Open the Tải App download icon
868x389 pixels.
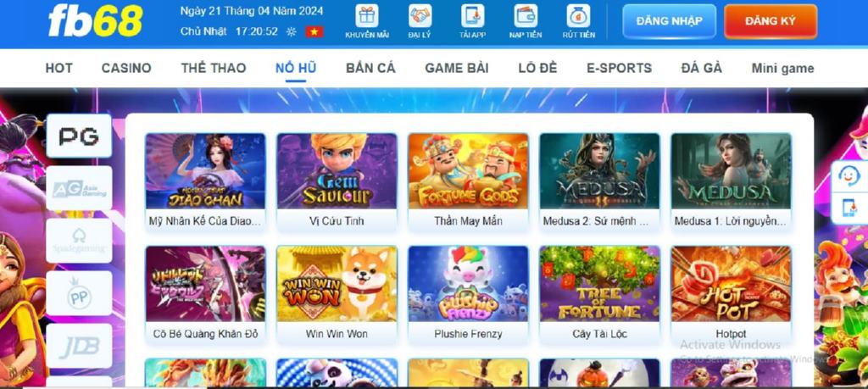(473, 16)
